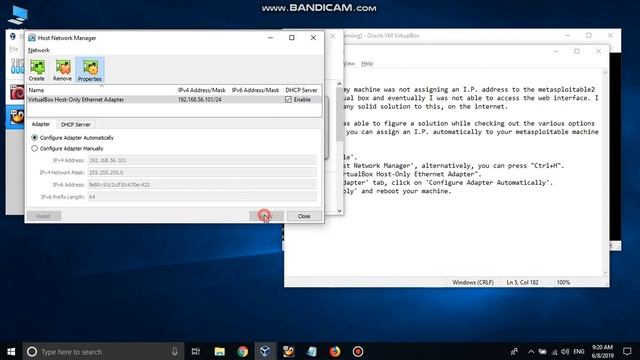Image resolution: width=640 pixels, height=360 pixels.
Task: Click the This PC desktop icon
Action: coord(18,15)
